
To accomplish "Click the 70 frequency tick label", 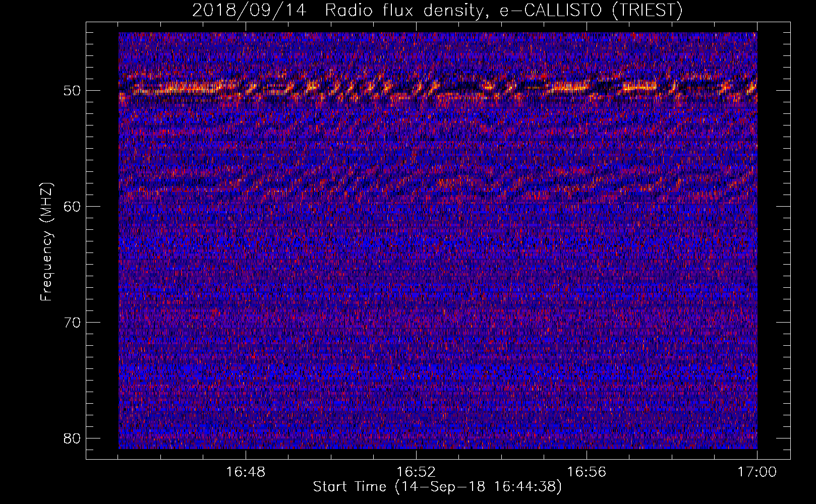I will 73,322.
